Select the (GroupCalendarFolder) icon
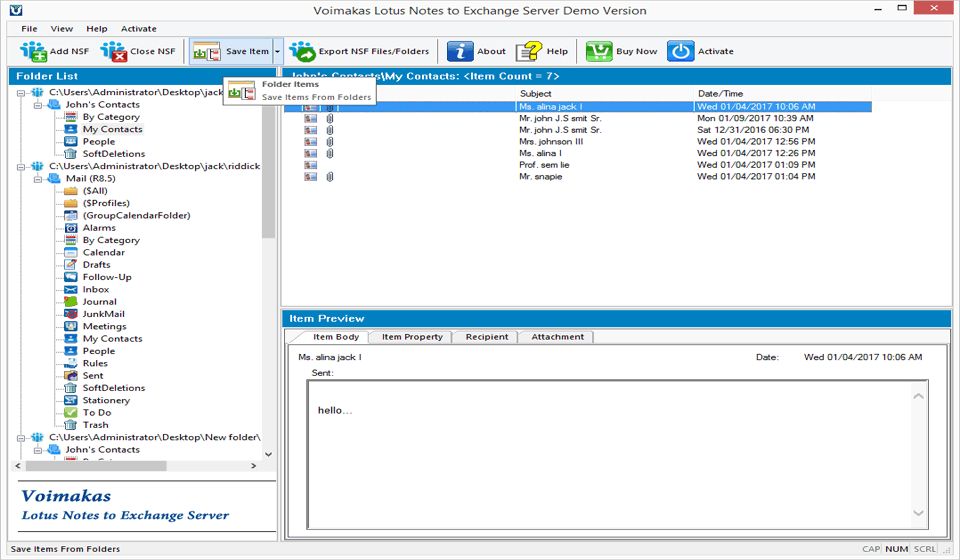 [71, 215]
